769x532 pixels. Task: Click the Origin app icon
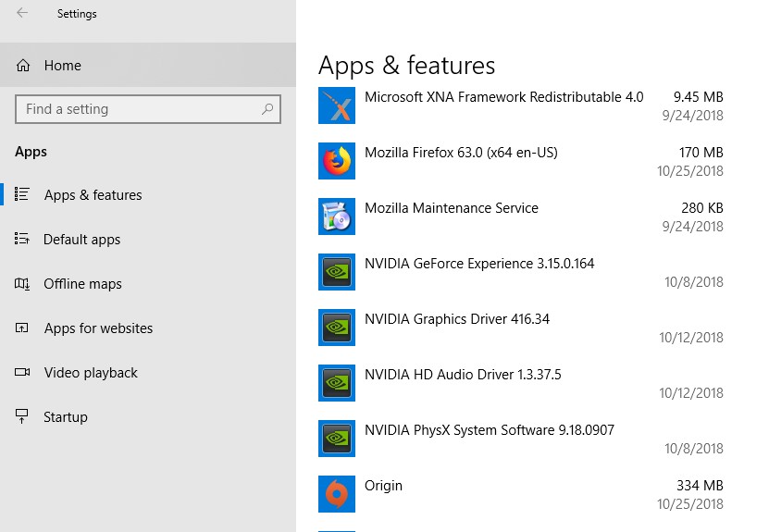(337, 494)
